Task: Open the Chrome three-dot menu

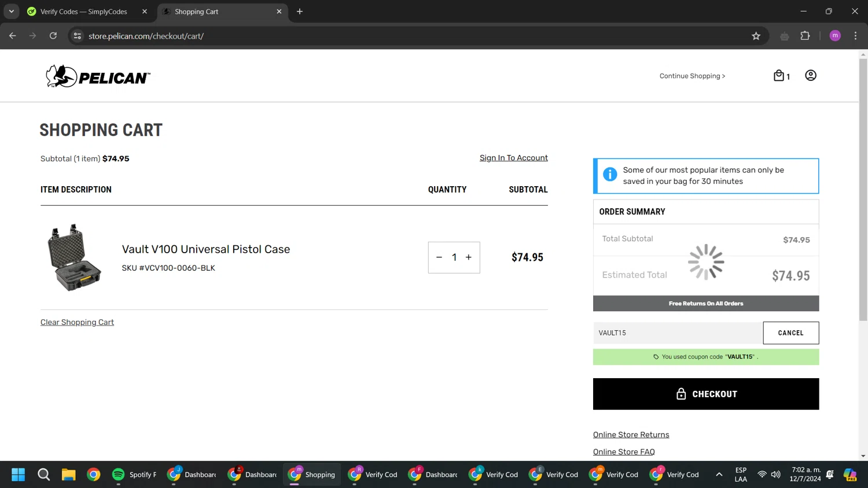Action: click(855, 36)
